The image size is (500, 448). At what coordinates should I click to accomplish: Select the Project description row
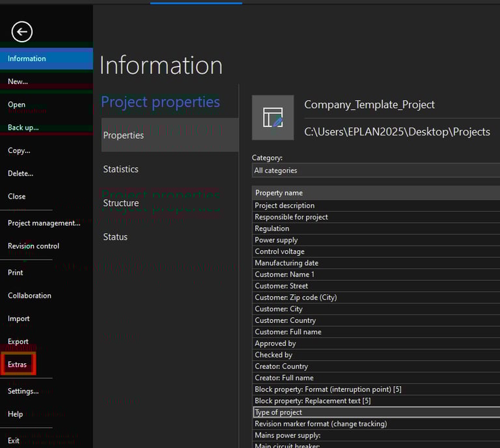tap(376, 206)
